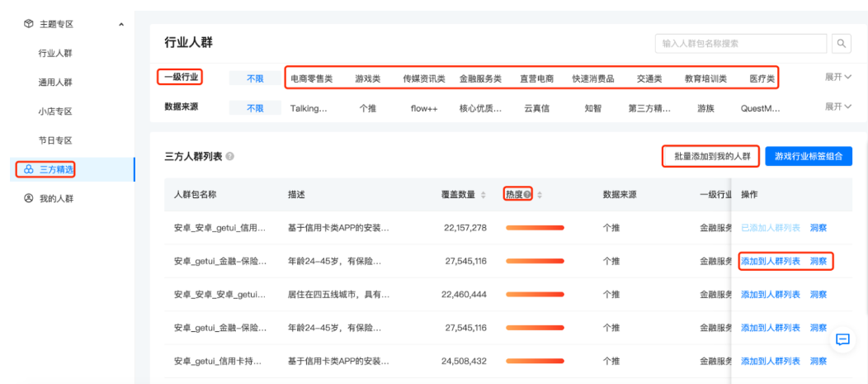Add the 24,508,432 row via 添加到人群列表
This screenshot has width=868, height=384.
771,361
